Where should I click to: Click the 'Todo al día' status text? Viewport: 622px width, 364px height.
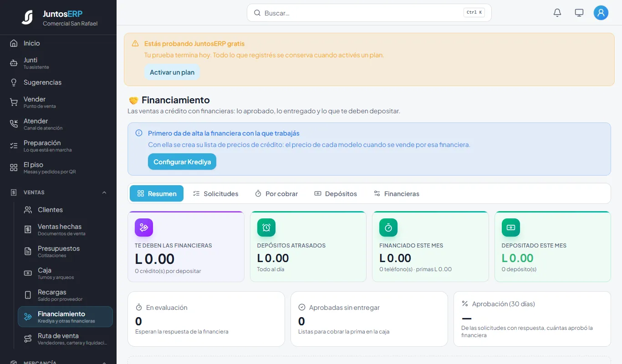tap(271, 269)
